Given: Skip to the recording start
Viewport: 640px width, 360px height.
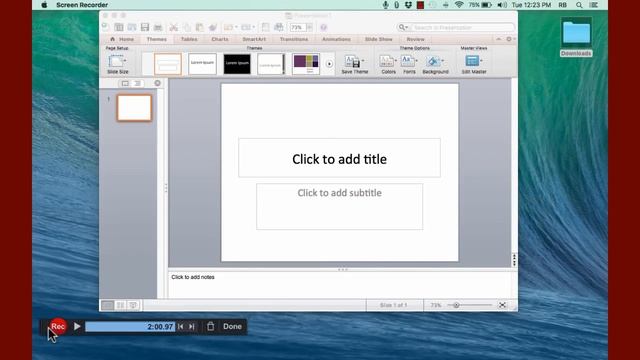Looking at the screenshot, I should pyautogui.click(x=180, y=327).
